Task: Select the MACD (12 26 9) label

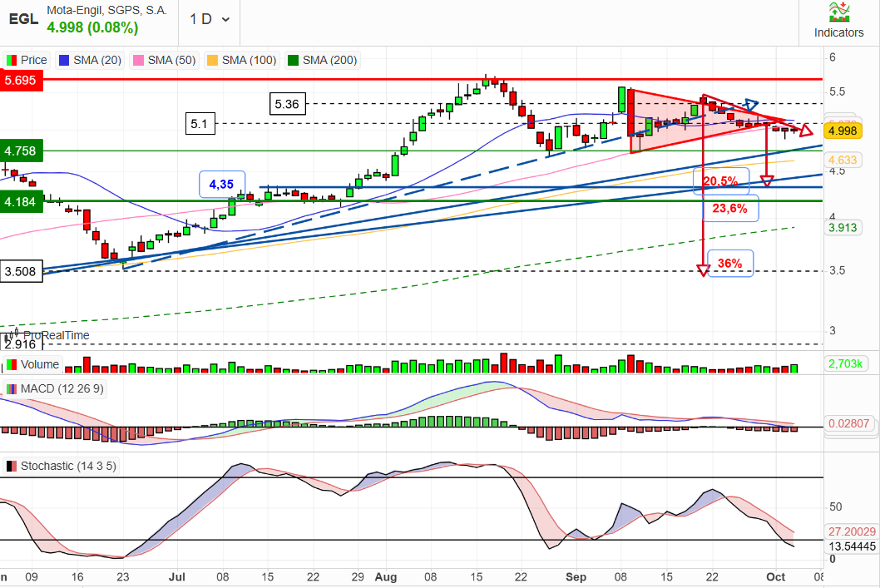Action: [62, 389]
